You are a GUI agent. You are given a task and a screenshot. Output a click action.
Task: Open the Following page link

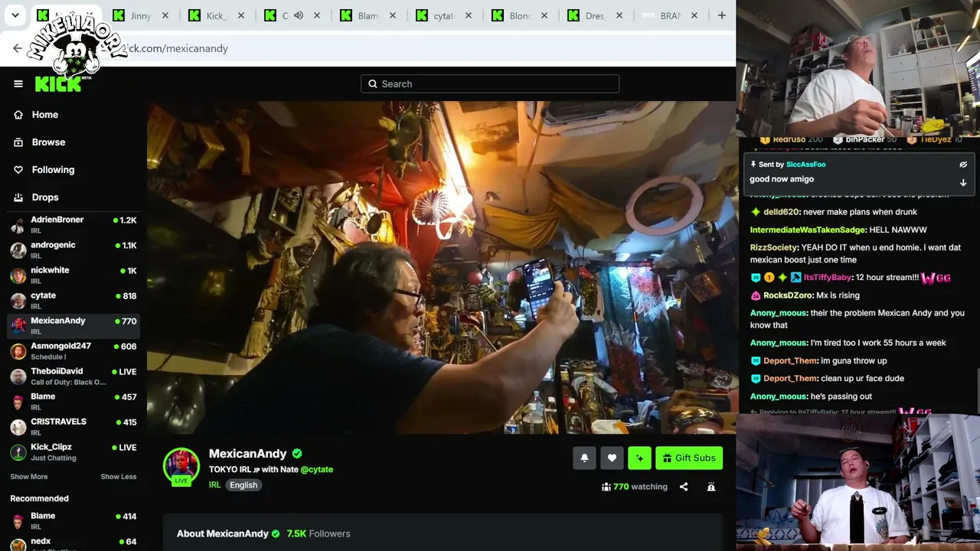(53, 170)
